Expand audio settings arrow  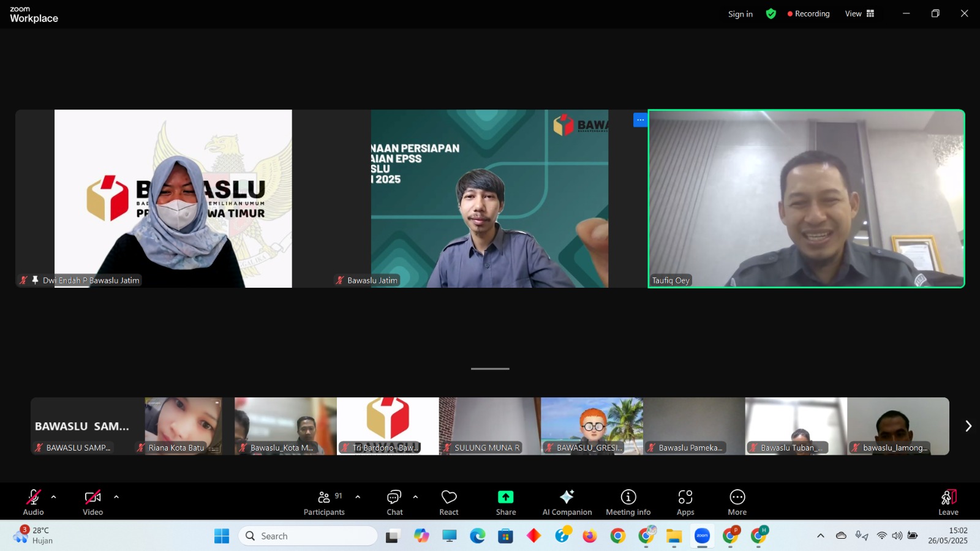[54, 497]
